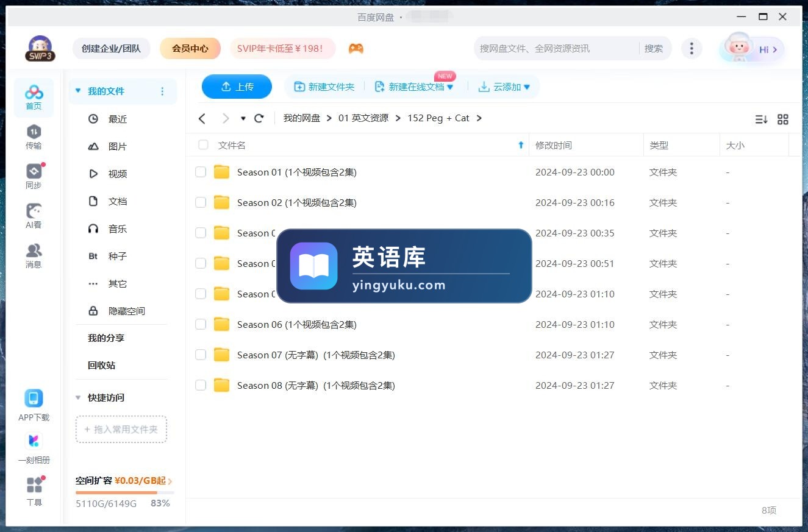Screen dimensions: 808x532
Task: Open the 消息 messages icon
Action: 34,256
